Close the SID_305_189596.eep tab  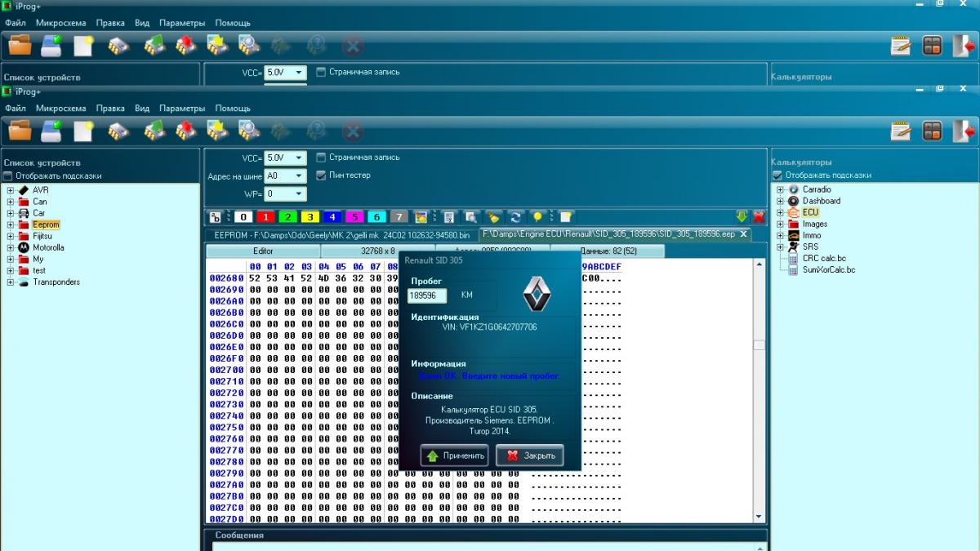pos(743,234)
